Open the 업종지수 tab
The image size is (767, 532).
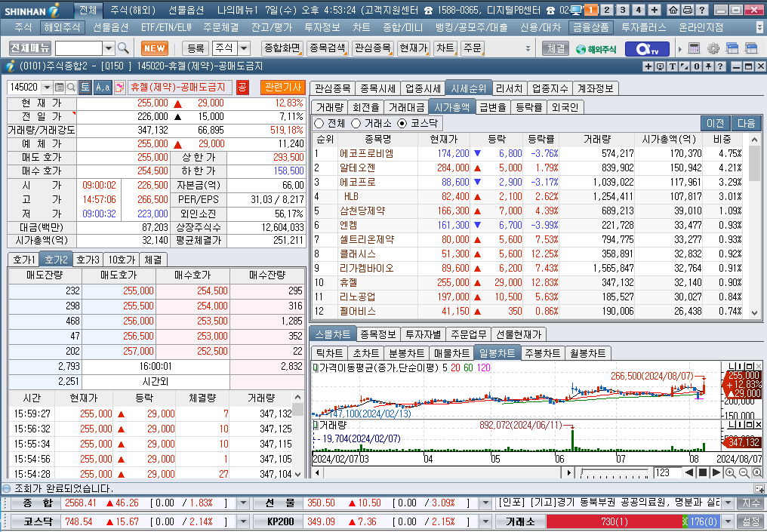coord(550,88)
